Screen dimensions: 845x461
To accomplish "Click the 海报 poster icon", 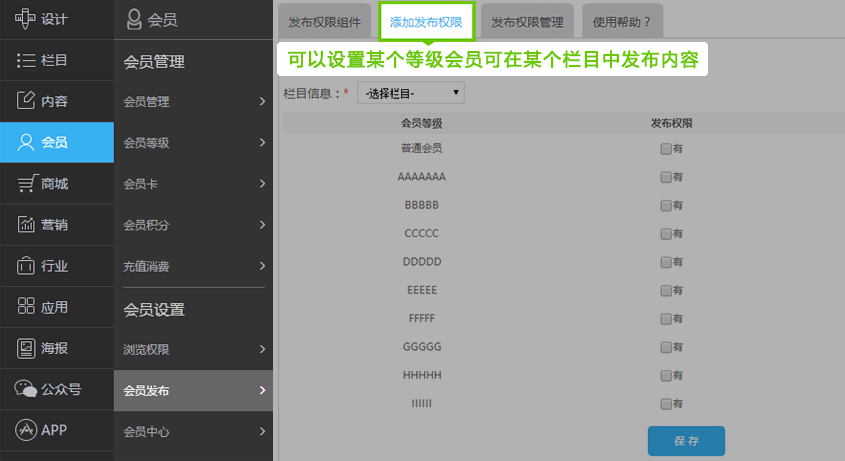I will pyautogui.click(x=26, y=348).
